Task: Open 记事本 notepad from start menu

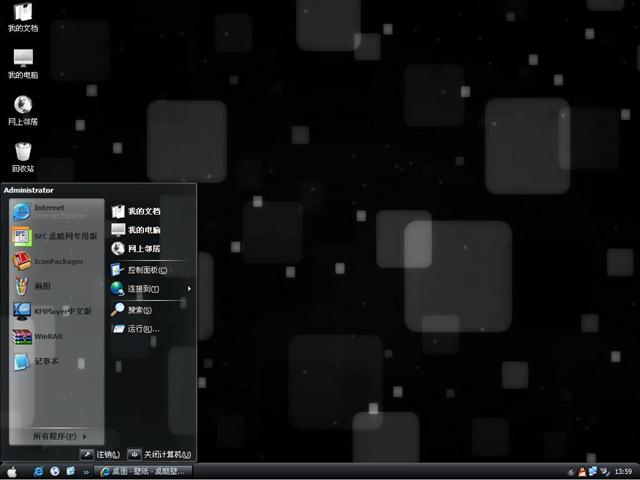Action: click(57, 361)
